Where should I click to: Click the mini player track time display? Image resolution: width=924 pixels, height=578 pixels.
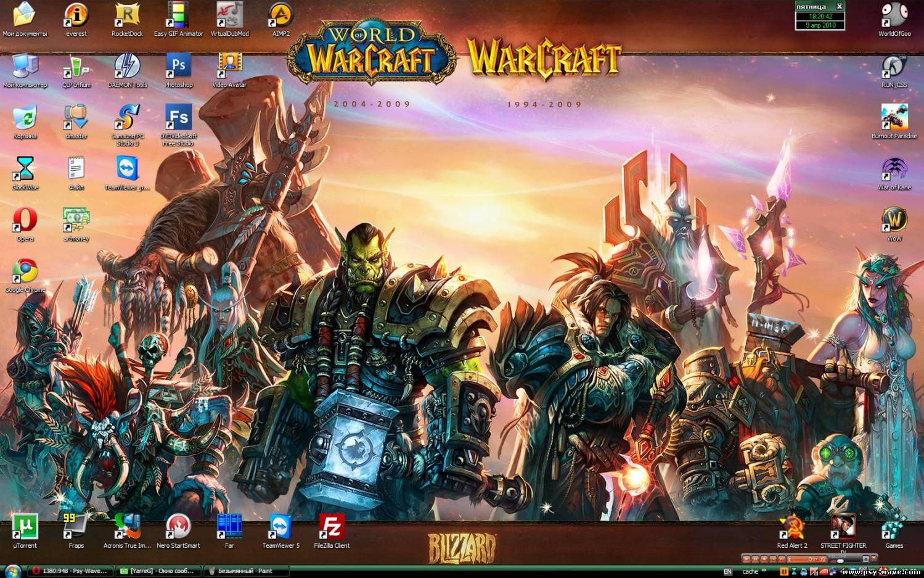[807, 559]
